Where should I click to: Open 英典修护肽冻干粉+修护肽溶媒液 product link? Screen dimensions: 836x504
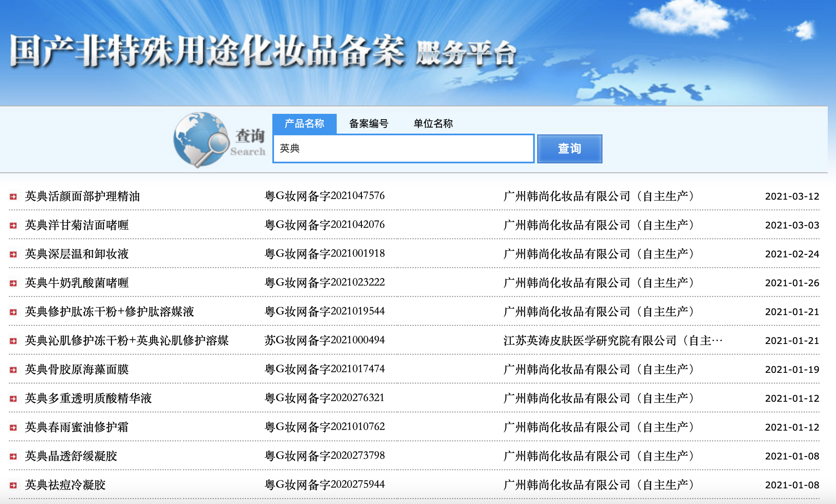(109, 312)
